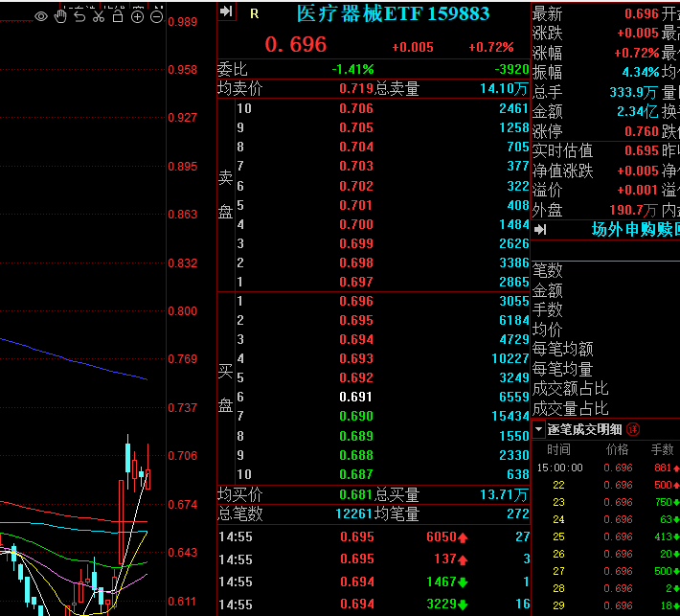680x616 pixels.
Task: Click the 外盘 value 190.7万
Action: (633, 210)
